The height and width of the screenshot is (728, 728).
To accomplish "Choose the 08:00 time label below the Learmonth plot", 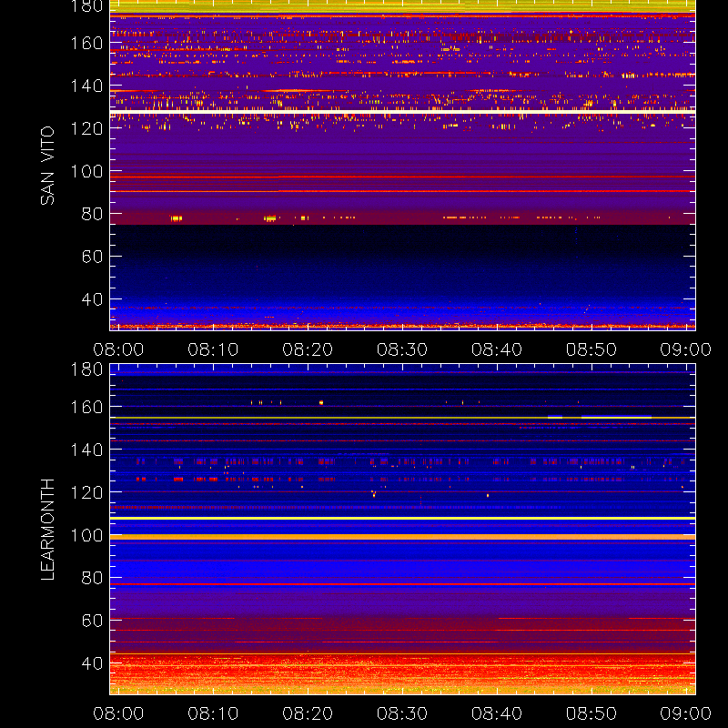I will (118, 713).
